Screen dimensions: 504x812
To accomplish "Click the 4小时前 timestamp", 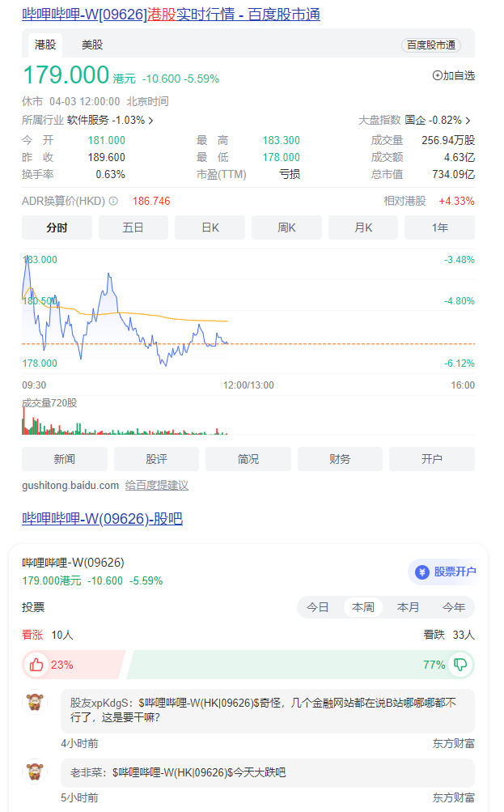I will pos(79,744).
